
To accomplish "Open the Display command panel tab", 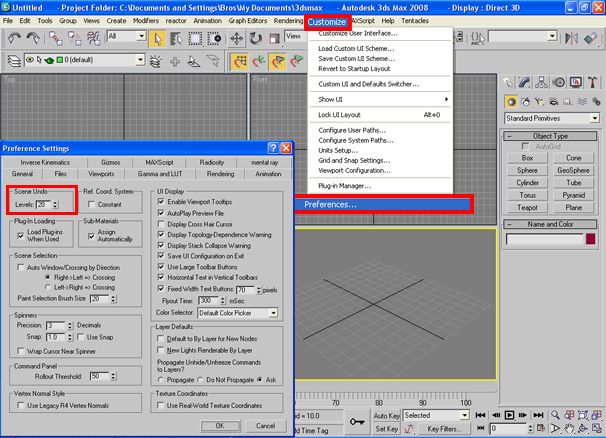I will tap(575, 82).
